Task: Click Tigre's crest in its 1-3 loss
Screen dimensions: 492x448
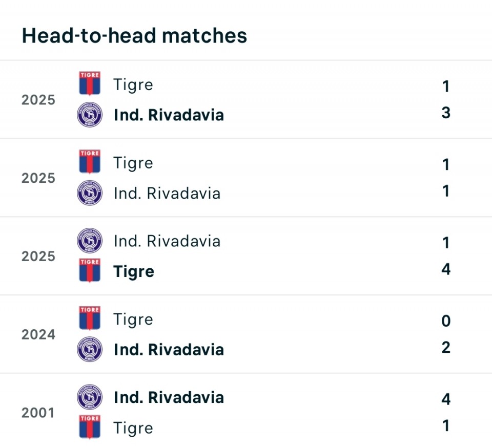Action: pos(90,83)
